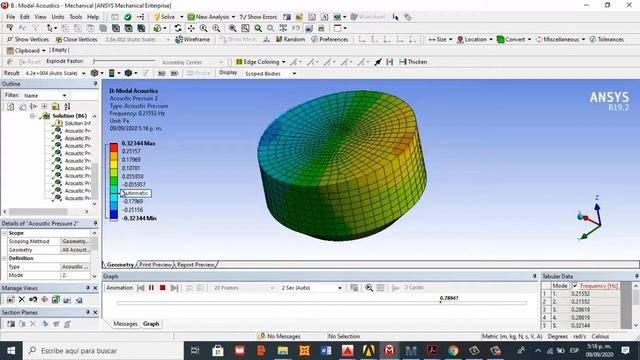Click the Windows taskbar search box
This screenshot has height=360, width=640.
103,351
